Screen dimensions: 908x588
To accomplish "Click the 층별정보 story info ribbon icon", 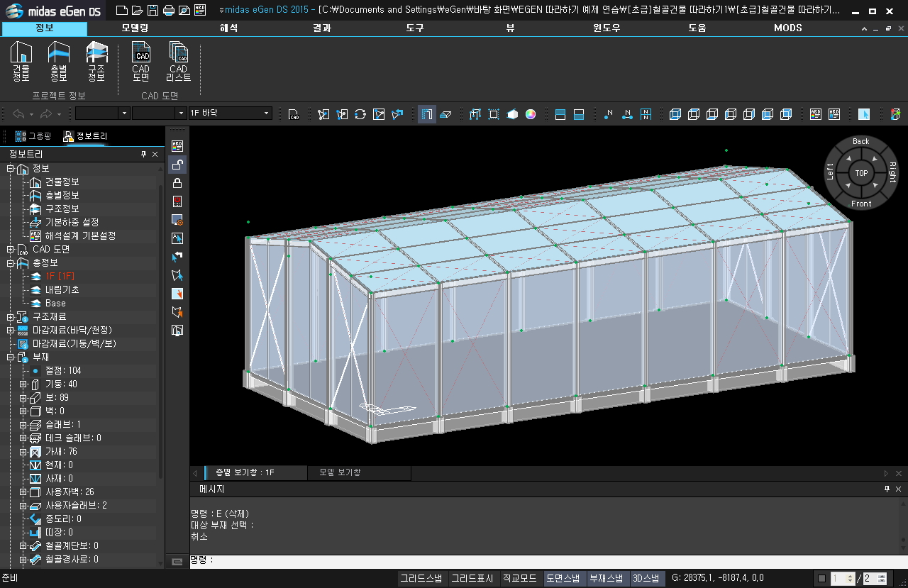I will pyautogui.click(x=59, y=62).
